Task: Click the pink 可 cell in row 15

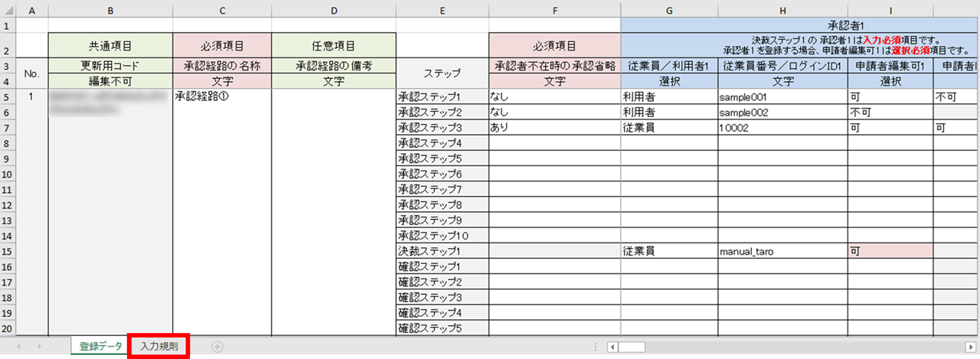Action: (x=890, y=251)
